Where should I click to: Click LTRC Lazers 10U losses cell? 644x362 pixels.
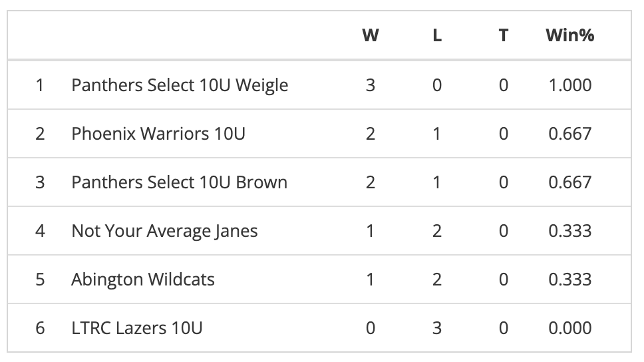(x=437, y=328)
